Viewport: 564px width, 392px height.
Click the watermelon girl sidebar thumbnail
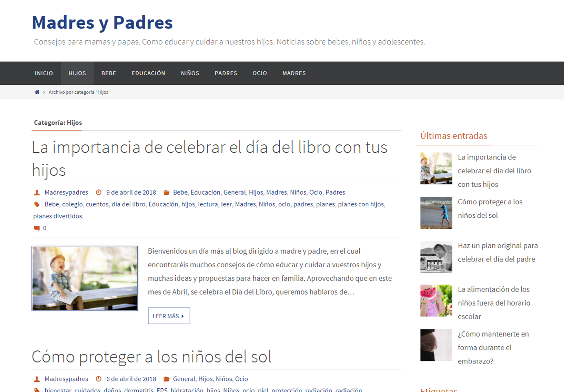pos(436,301)
